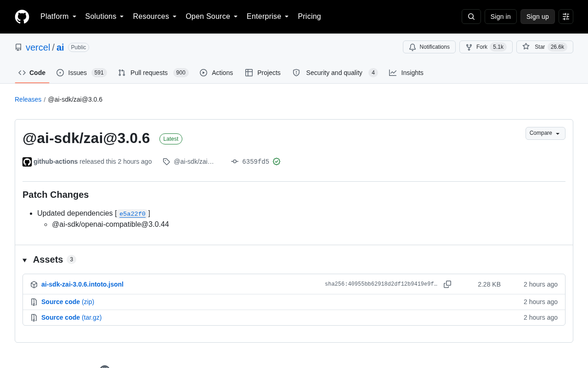Click the Patch Changes heading
The width and height of the screenshot is (588, 368).
[x=56, y=195]
